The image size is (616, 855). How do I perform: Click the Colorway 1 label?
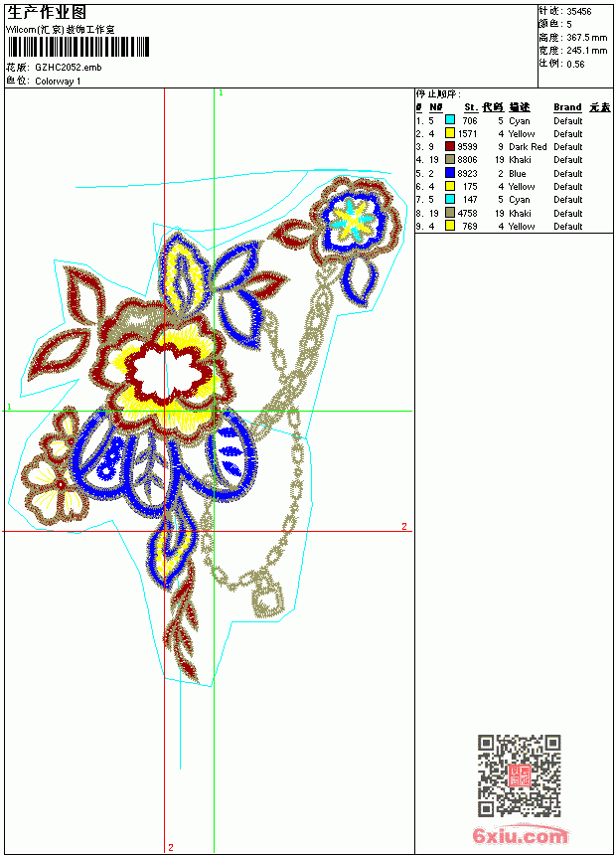(58, 82)
